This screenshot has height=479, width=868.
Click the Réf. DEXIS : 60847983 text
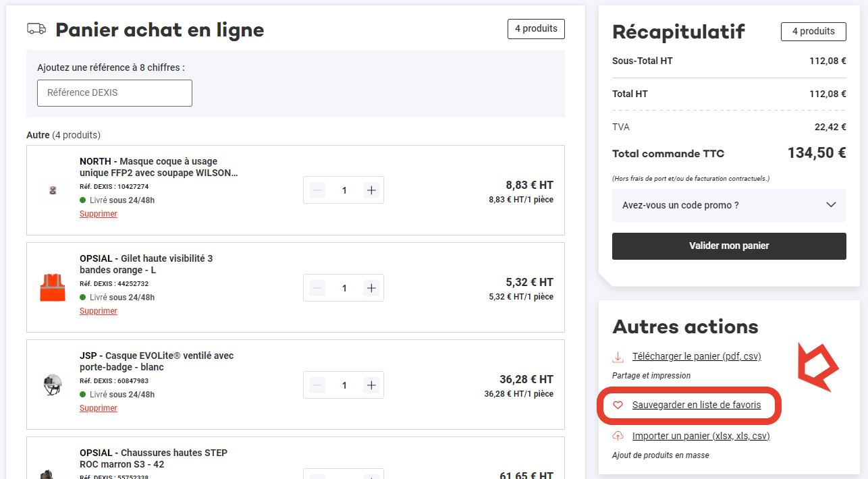coord(114,381)
